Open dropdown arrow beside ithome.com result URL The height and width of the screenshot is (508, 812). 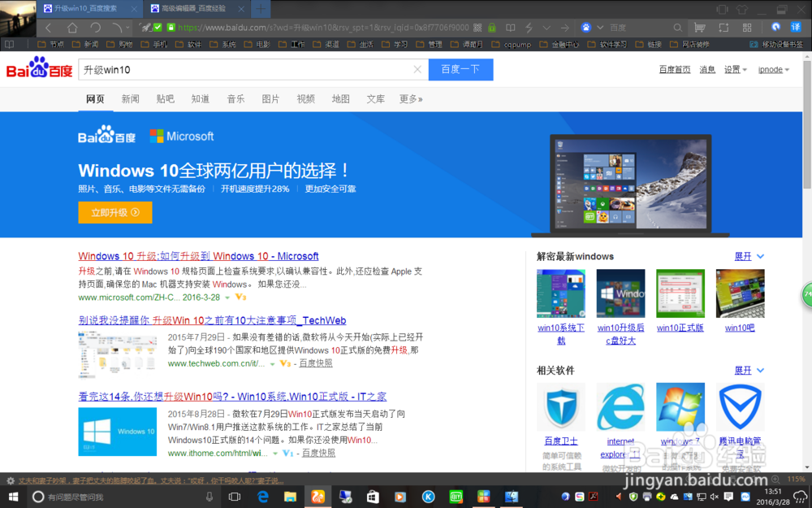click(276, 454)
